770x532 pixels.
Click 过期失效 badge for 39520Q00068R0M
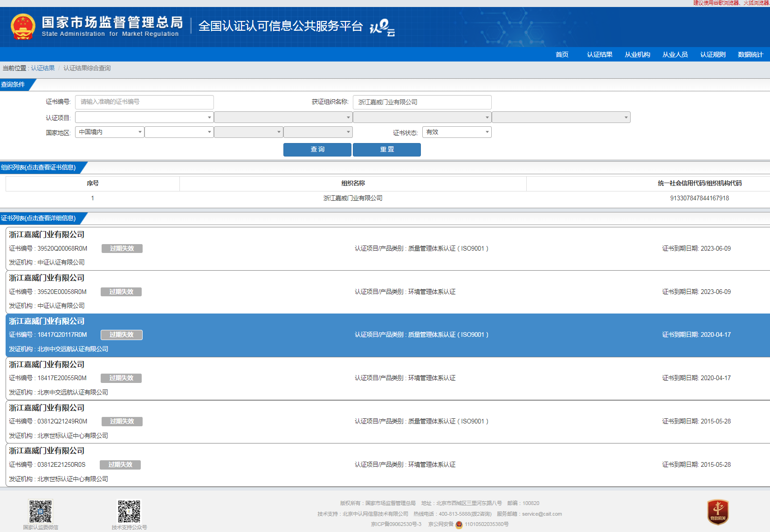pyautogui.click(x=122, y=249)
